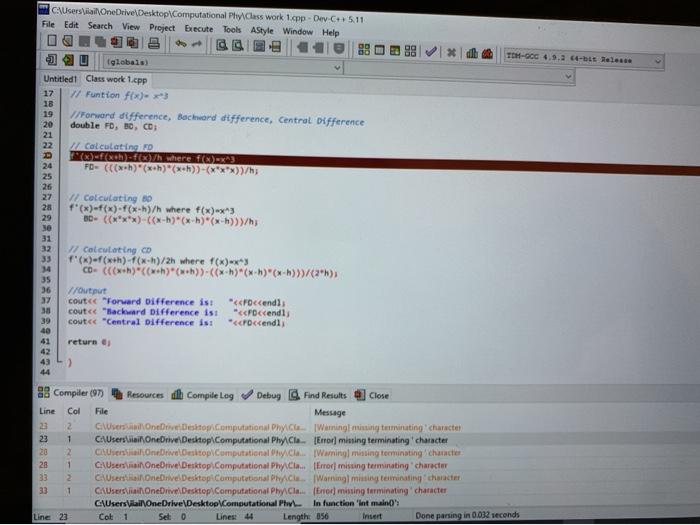Viewport: 700px width, 525px height.
Task: Click the Line column header in compiler list
Action: (x=47, y=411)
